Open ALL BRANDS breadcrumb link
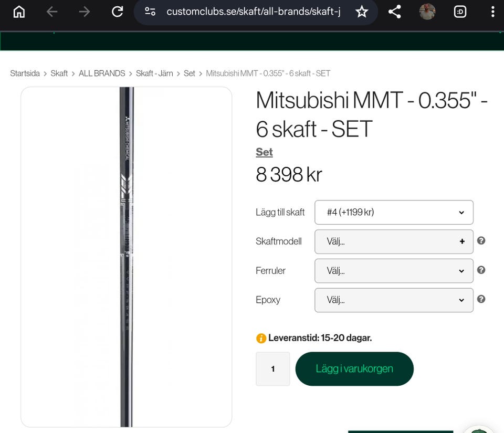The height and width of the screenshot is (433, 504). coord(102,73)
